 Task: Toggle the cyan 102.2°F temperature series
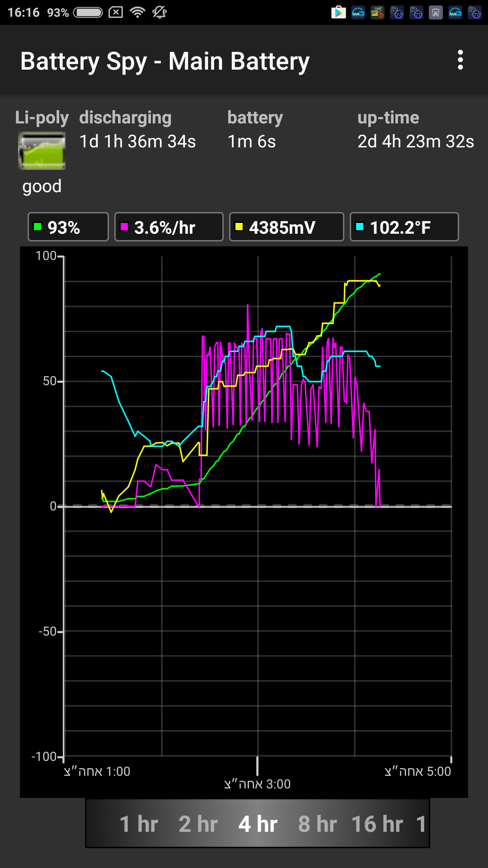404,227
